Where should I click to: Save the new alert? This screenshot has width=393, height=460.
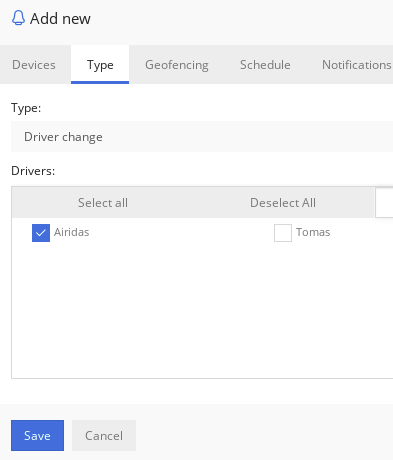(37, 435)
